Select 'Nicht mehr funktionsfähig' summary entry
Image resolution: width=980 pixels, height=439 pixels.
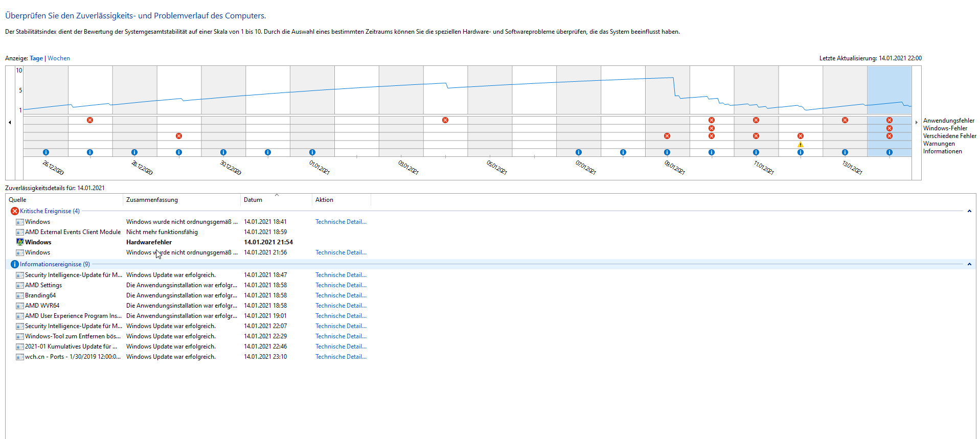tap(162, 232)
